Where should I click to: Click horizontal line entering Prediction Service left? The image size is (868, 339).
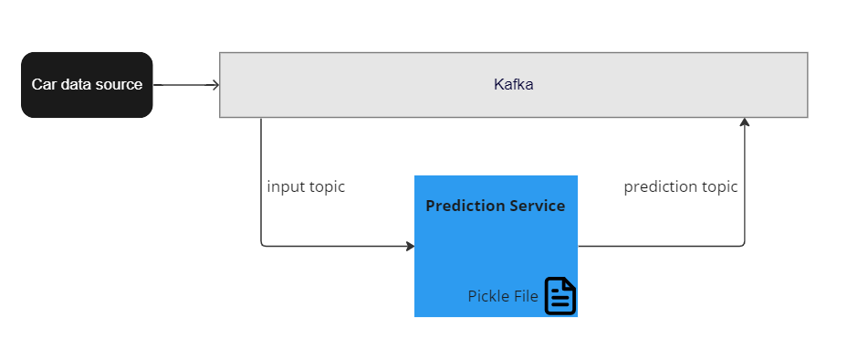point(336,246)
